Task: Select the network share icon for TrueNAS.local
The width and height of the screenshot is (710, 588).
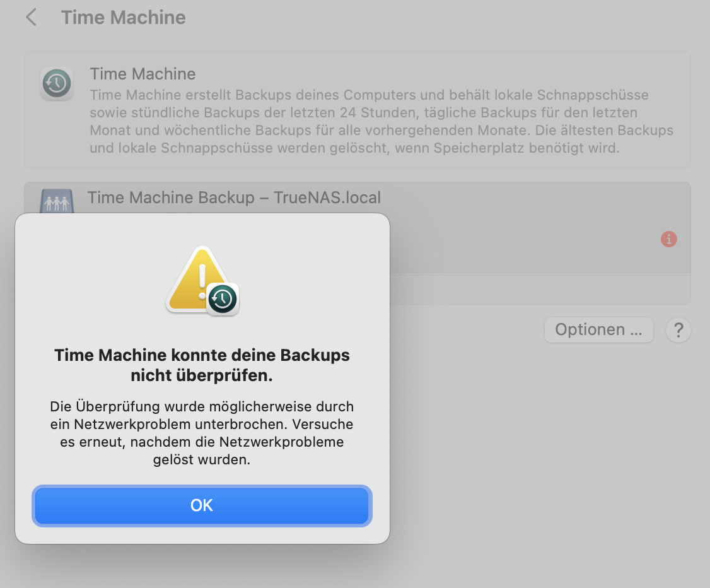Action: click(x=57, y=201)
